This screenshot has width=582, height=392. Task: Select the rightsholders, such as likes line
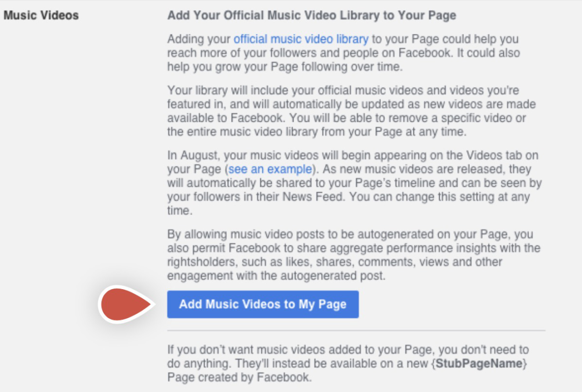[335, 262]
